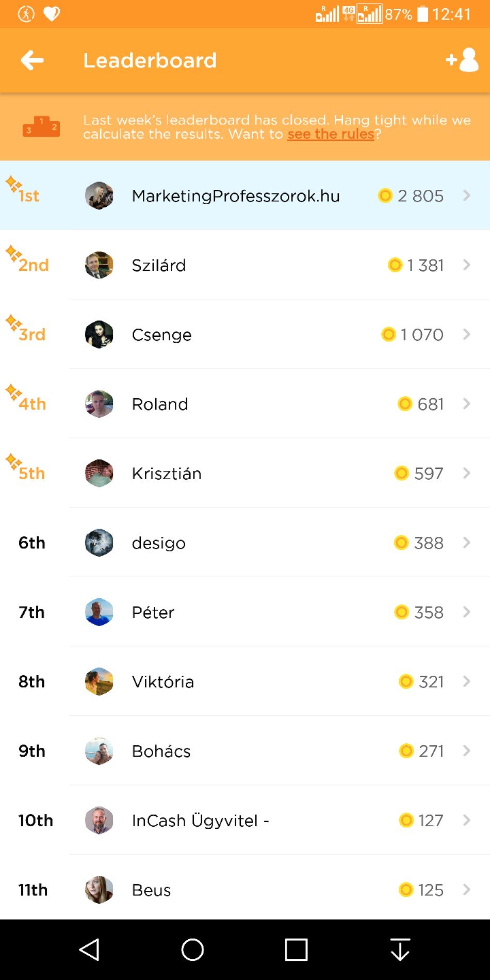The height and width of the screenshot is (980, 490).
Task: Open recent apps square button
Action: [x=296, y=950]
